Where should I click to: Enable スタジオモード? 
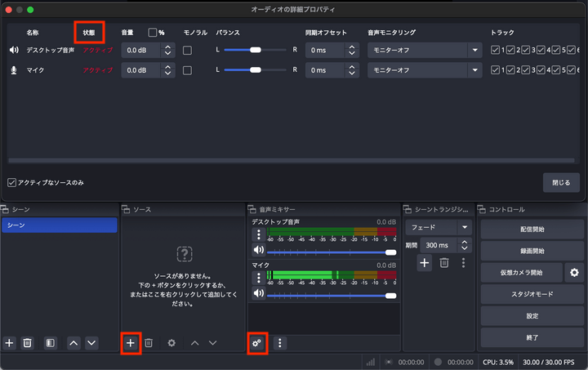[x=532, y=294]
